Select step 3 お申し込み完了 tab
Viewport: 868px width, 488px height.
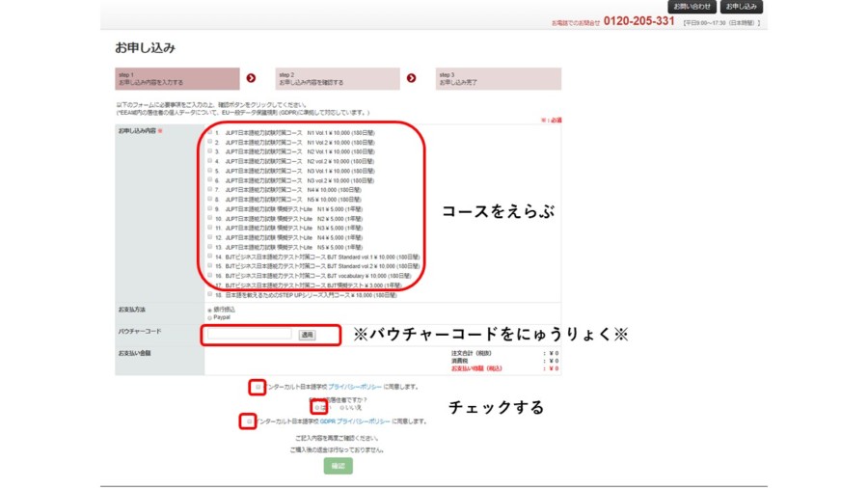[x=498, y=79]
